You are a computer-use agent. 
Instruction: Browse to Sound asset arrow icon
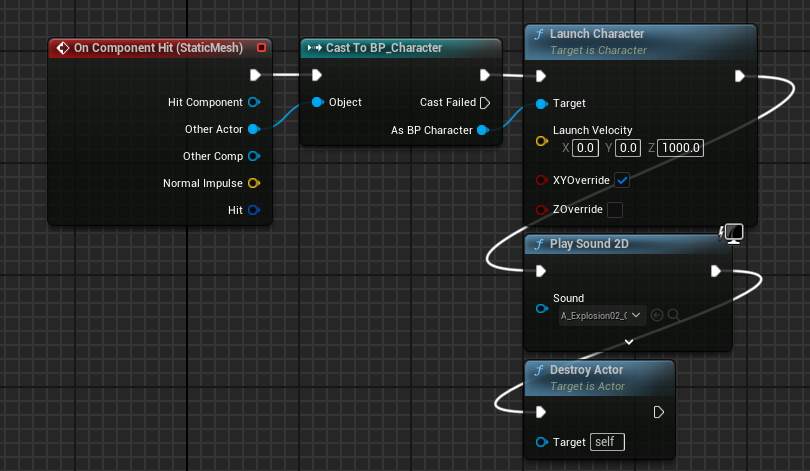(657, 315)
